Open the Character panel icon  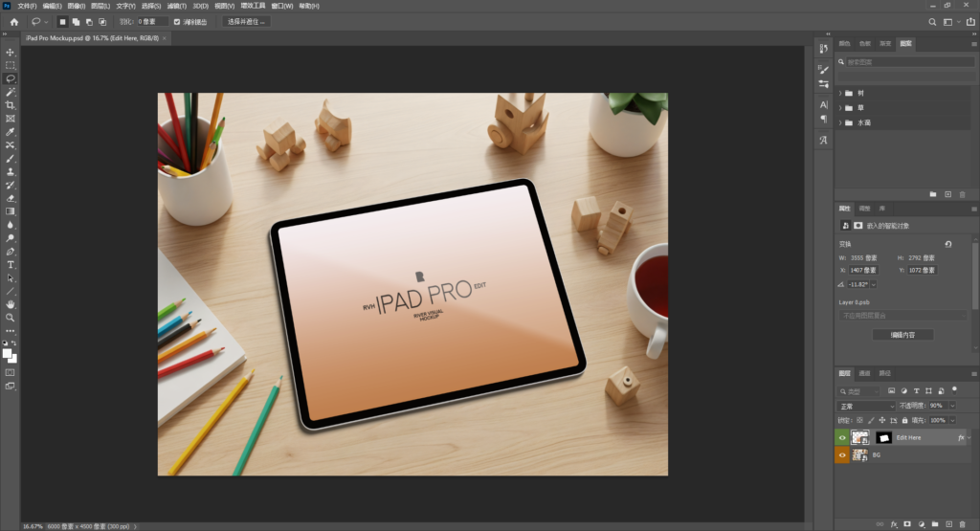tap(823, 105)
